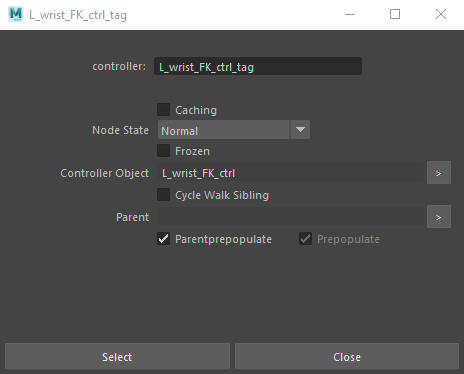464x374 pixels.
Task: Click the Select button
Action: (x=117, y=356)
